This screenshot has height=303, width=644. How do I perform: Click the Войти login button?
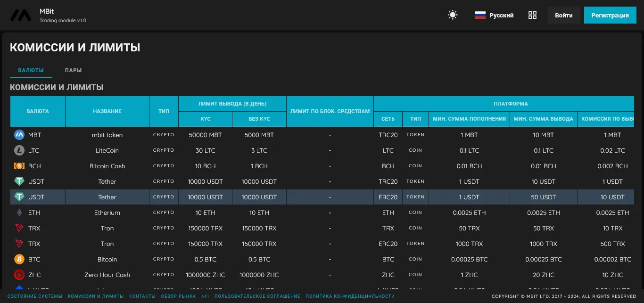coord(564,15)
